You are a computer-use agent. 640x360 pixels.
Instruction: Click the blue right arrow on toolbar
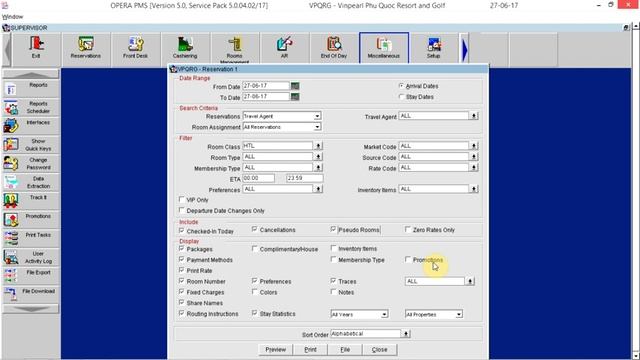click(464, 50)
